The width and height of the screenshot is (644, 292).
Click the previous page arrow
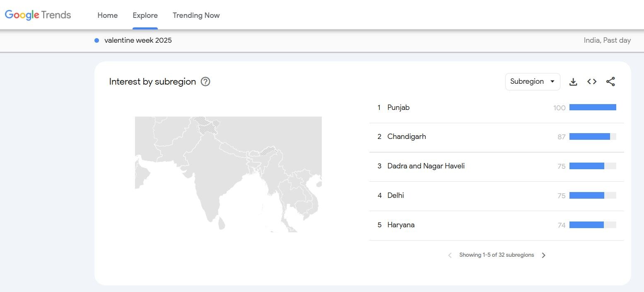(450, 255)
